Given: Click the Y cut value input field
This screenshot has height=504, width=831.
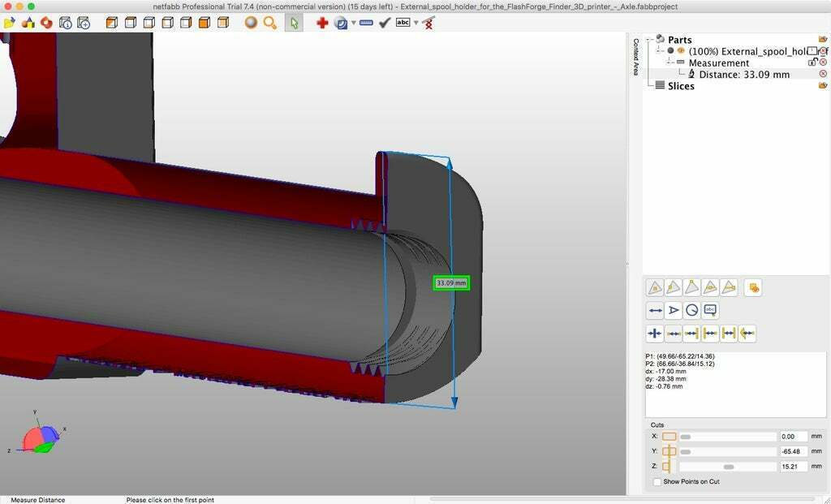Looking at the screenshot, I should (x=793, y=451).
